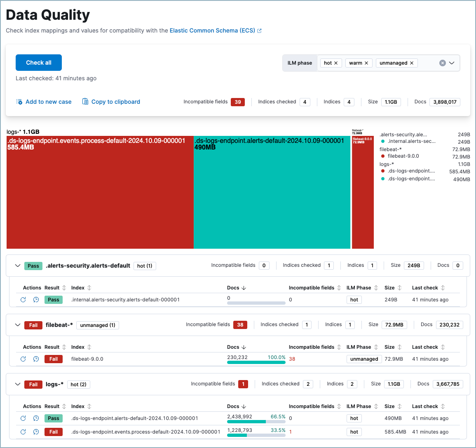Recheck the filebeat-9.0.0 index
Screen dimensions: 476x448
23,359
